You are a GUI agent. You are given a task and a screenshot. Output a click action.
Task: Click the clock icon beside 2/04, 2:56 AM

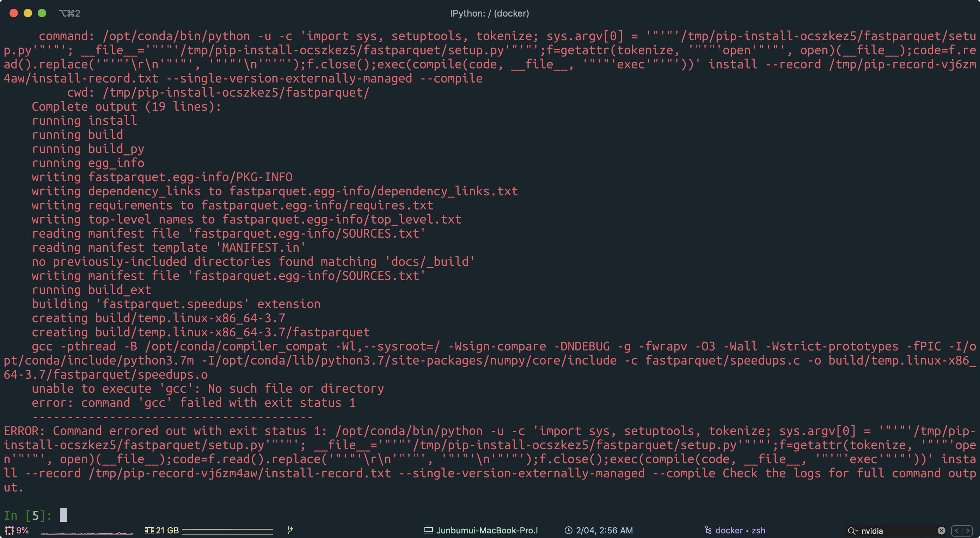[569, 530]
